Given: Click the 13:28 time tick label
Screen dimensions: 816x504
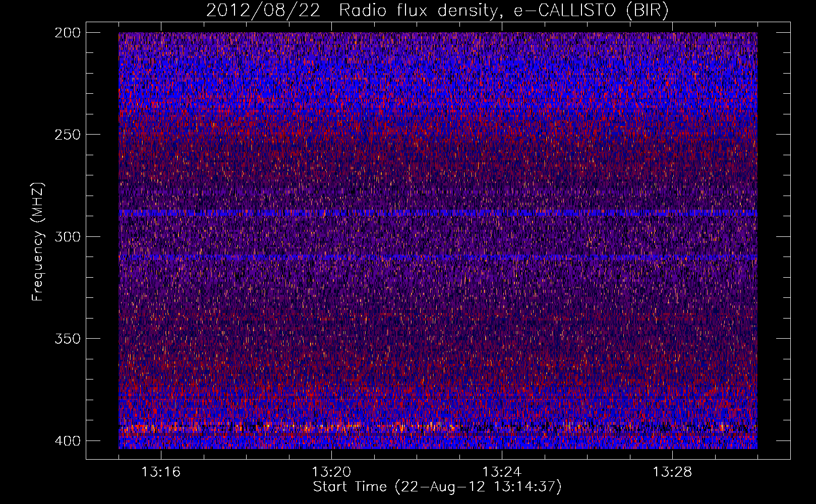Looking at the screenshot, I should 672,472.
